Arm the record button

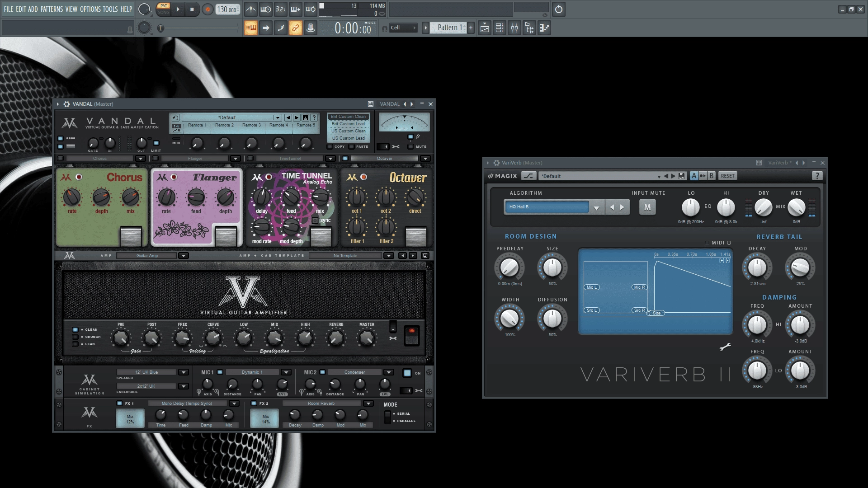[208, 9]
